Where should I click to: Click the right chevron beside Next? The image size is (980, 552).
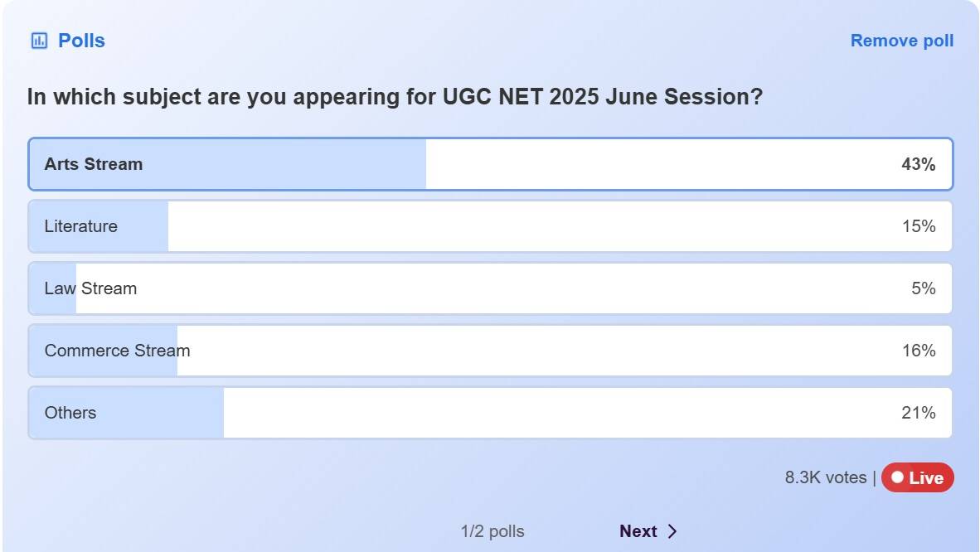tap(672, 531)
